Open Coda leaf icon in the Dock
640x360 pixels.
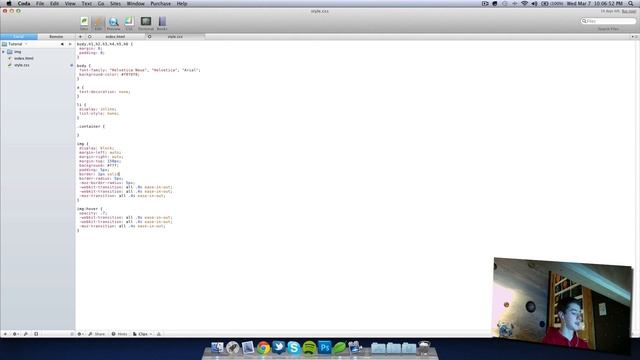tap(339, 348)
